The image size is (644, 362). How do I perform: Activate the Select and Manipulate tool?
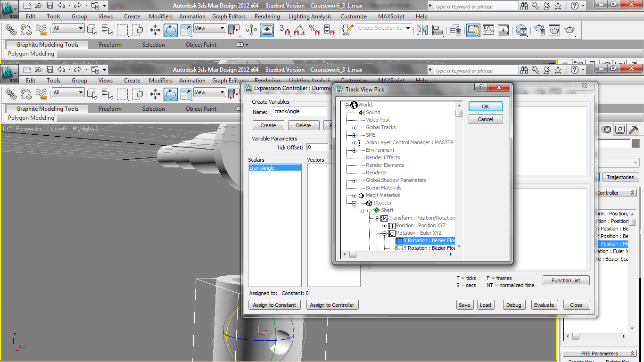point(251,30)
